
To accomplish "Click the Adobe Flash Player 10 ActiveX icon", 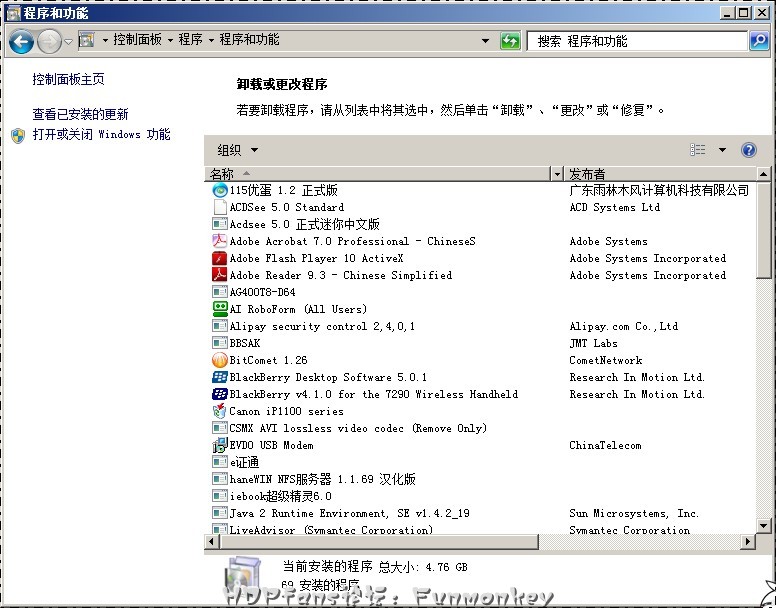I will pos(220,258).
